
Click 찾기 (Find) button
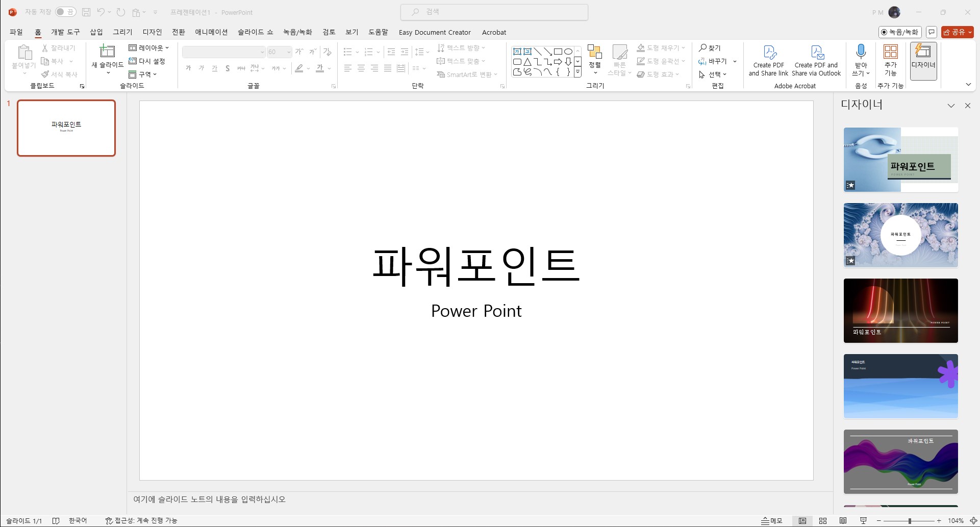click(710, 48)
